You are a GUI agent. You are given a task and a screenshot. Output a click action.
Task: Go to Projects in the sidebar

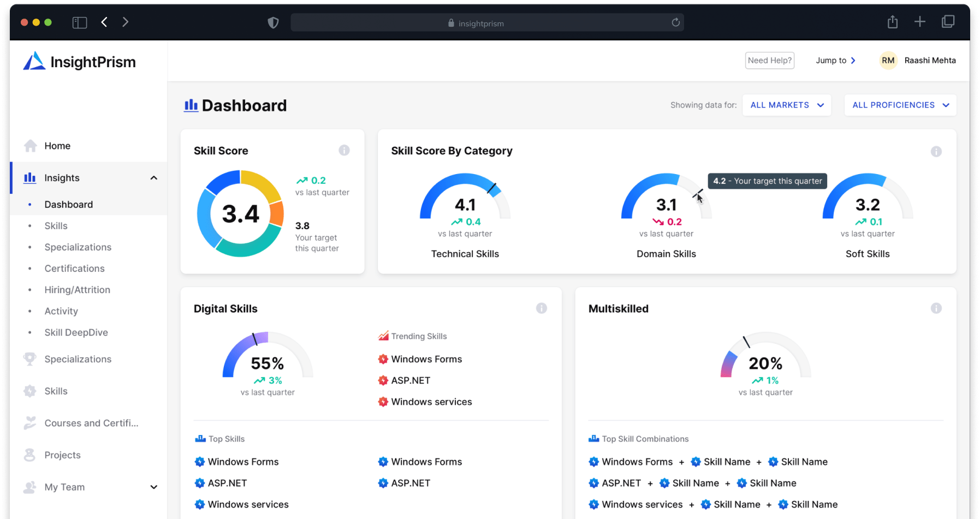(x=62, y=455)
